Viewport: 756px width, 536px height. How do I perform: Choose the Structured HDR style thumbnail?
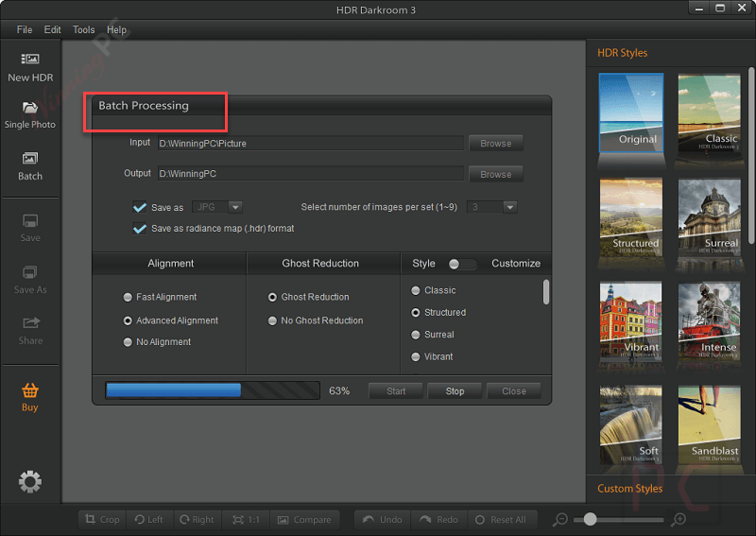click(x=631, y=217)
